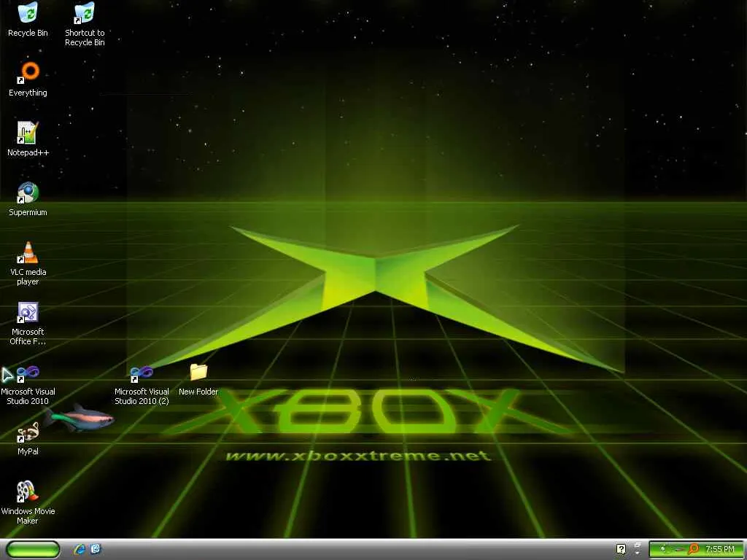Select the VLC media player icon
The image size is (747, 560).
28,263
